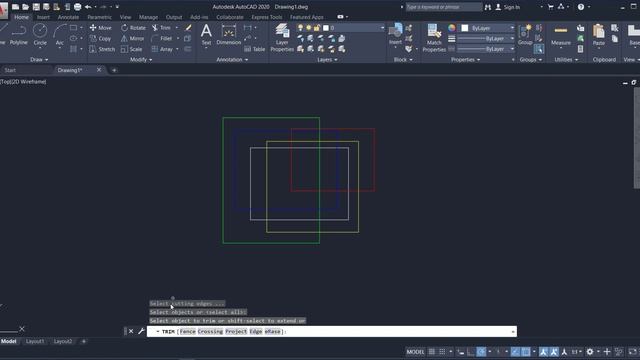Insert a Table from Annotation panel
Viewport: 640px width, 360px height.
(x=255, y=49)
